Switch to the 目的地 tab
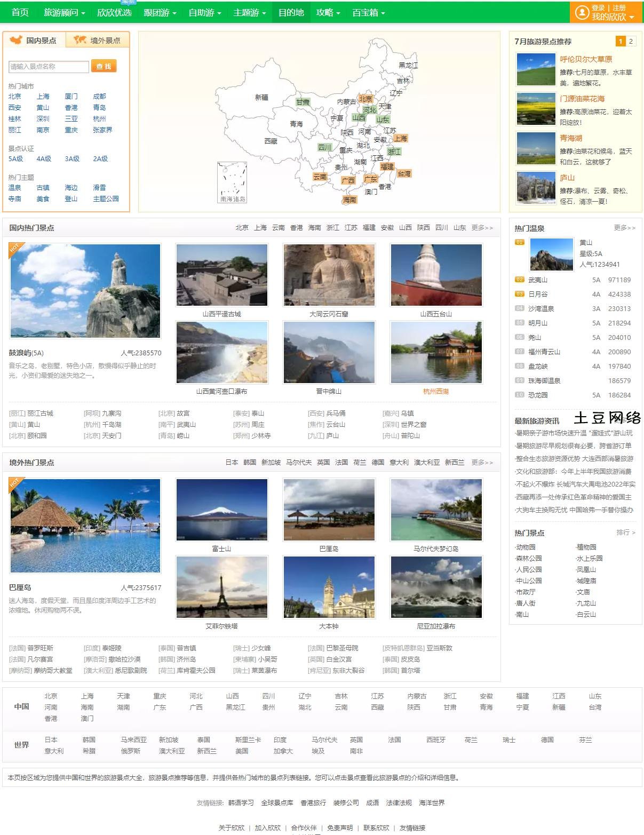 click(290, 12)
